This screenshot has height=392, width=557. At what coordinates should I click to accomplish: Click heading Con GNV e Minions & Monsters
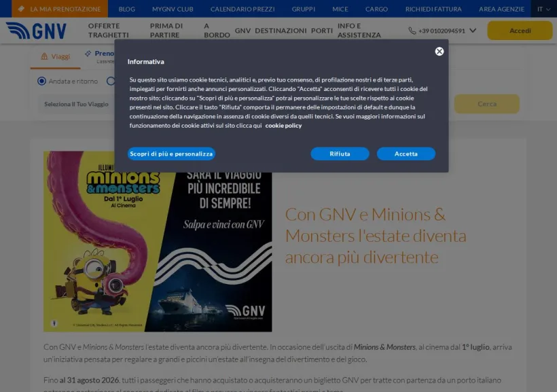pyautogui.click(x=376, y=236)
